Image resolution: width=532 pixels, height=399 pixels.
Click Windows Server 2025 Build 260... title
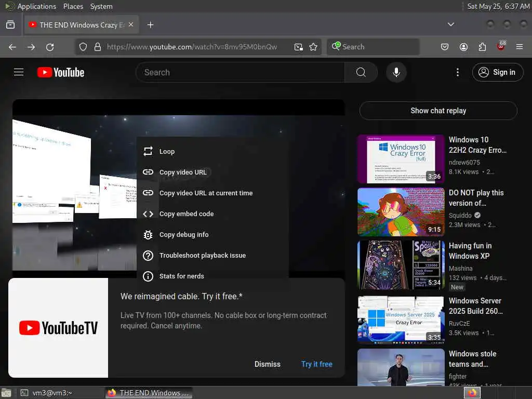point(476,305)
